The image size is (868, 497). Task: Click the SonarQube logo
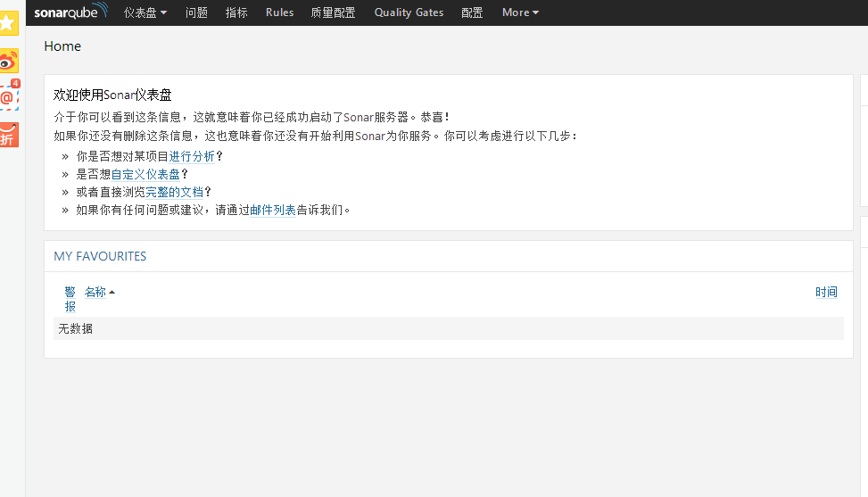(x=70, y=12)
